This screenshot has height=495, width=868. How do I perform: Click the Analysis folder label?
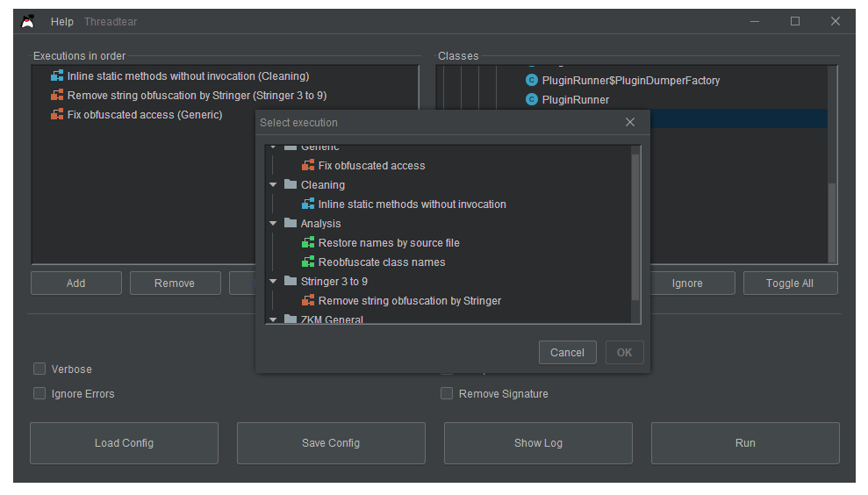[320, 224]
